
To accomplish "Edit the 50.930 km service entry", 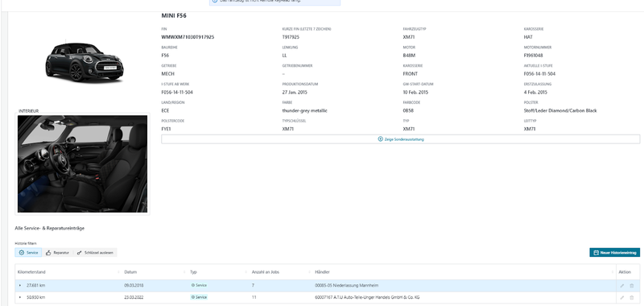I will coord(621,297).
